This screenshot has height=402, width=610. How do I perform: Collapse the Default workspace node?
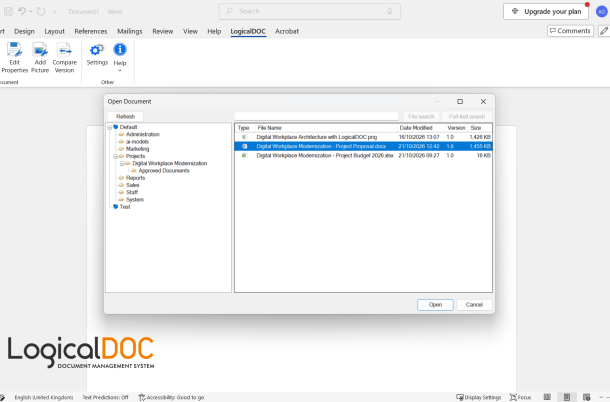click(x=110, y=127)
